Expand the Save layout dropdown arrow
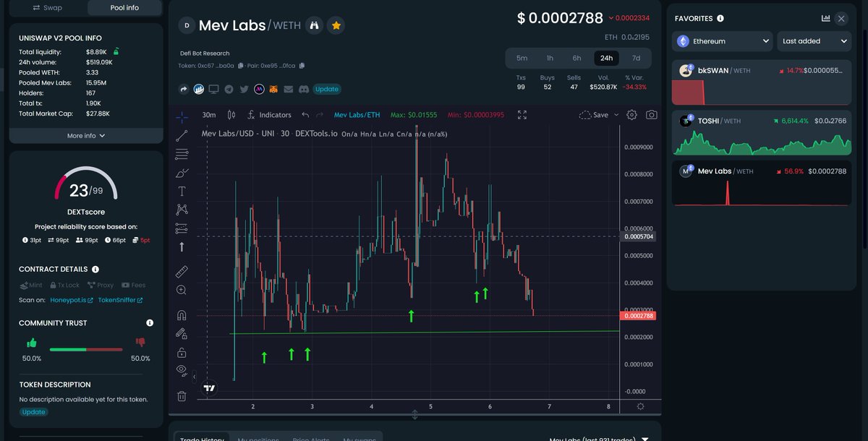Viewport: 868px width, 441px height. pyautogui.click(x=616, y=115)
